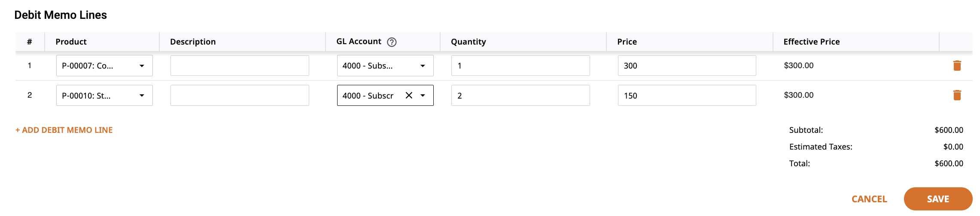This screenshot has height=216, width=980.
Task: Save the debit memo
Action: 938,199
